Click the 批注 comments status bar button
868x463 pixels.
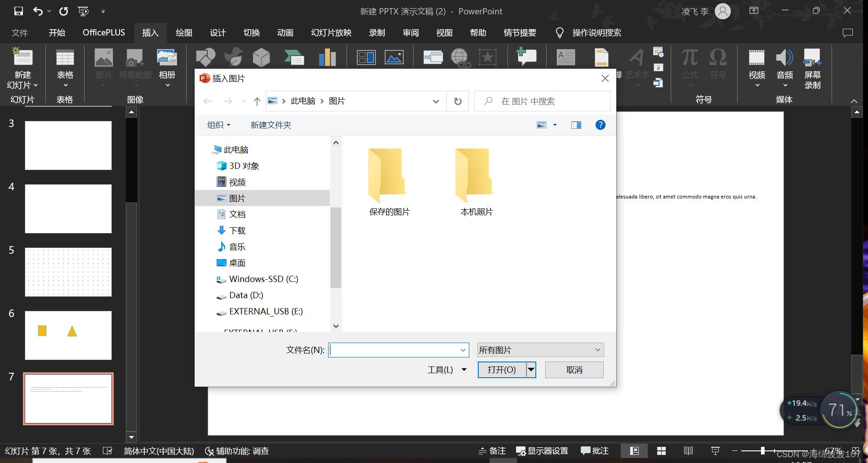click(x=595, y=451)
